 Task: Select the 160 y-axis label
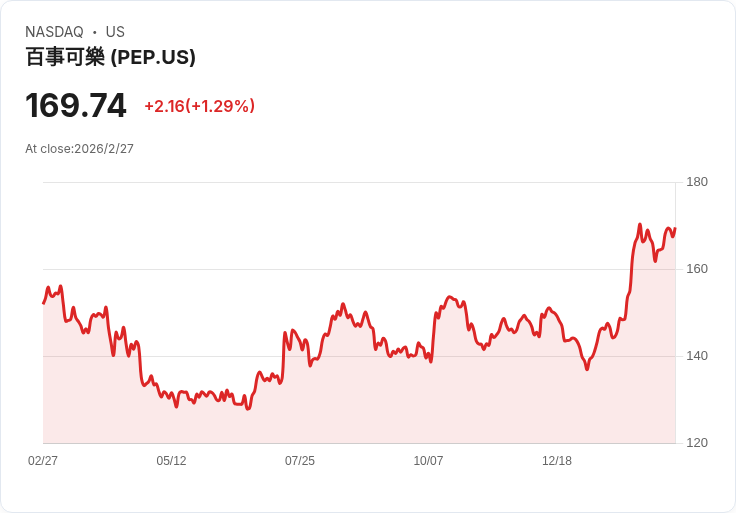pos(697,269)
